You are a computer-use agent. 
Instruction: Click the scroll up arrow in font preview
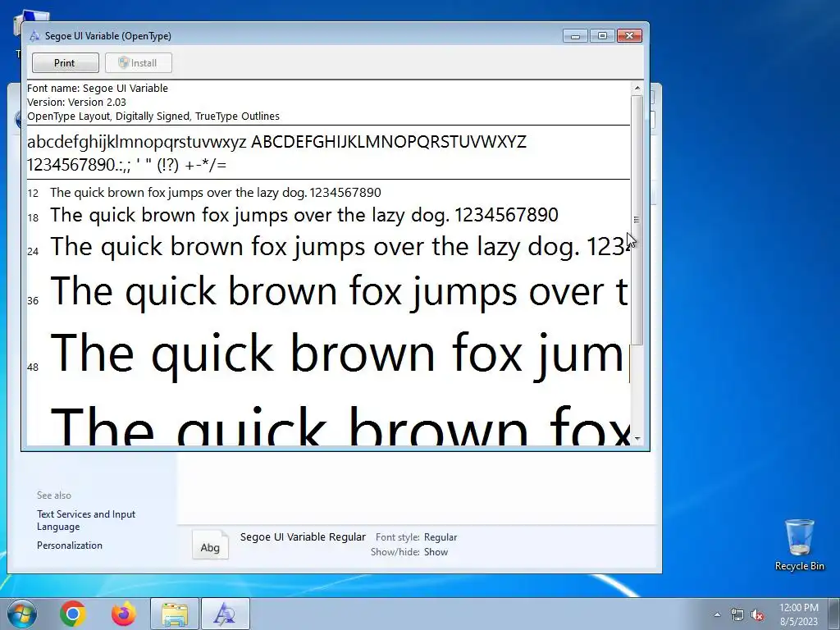pos(637,88)
